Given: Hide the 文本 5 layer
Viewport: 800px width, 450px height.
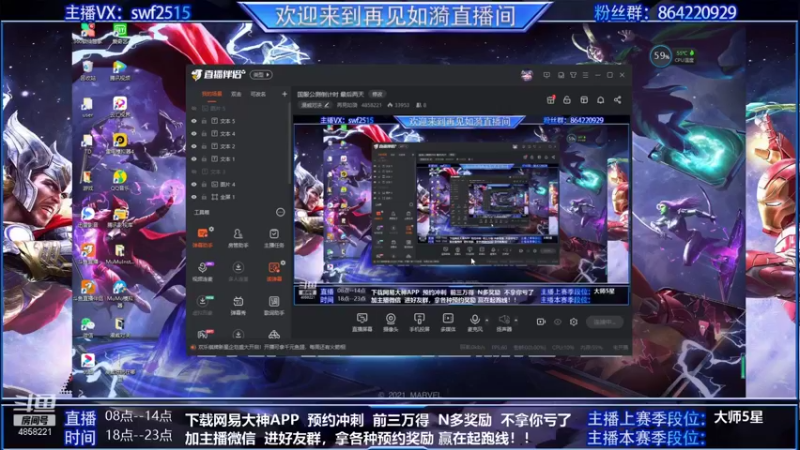Looking at the screenshot, I should pos(194,121).
